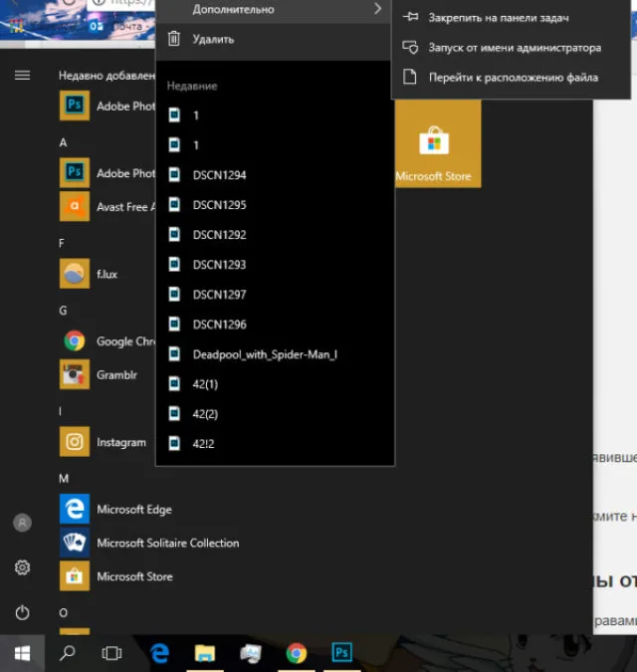Select Перейти к расположению файла
The image size is (637, 672).
coord(511,78)
